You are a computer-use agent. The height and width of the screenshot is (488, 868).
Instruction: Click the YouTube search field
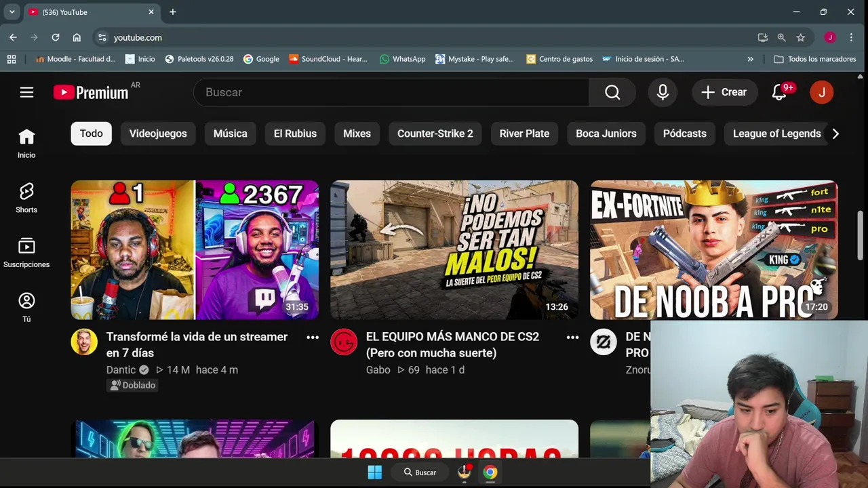pos(391,92)
